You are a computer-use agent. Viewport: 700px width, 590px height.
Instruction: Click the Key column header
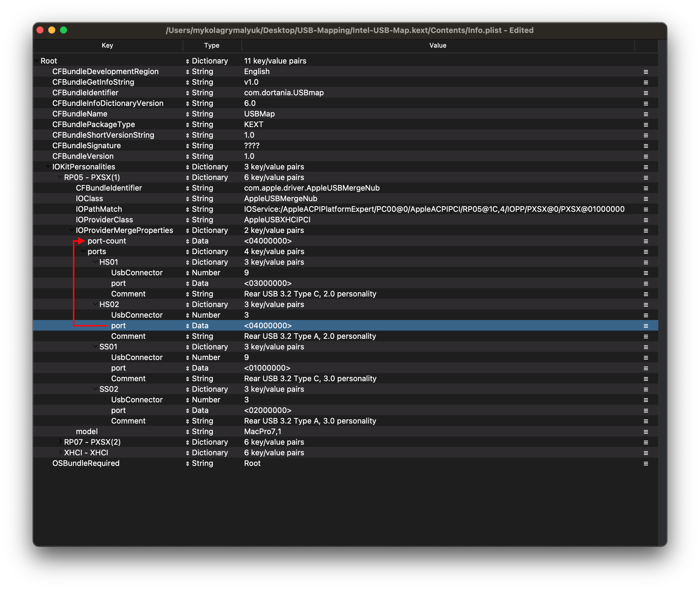point(107,46)
